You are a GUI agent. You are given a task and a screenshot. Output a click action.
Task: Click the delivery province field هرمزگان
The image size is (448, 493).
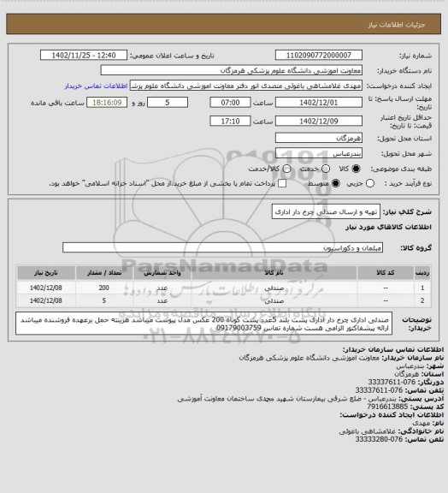(319, 138)
